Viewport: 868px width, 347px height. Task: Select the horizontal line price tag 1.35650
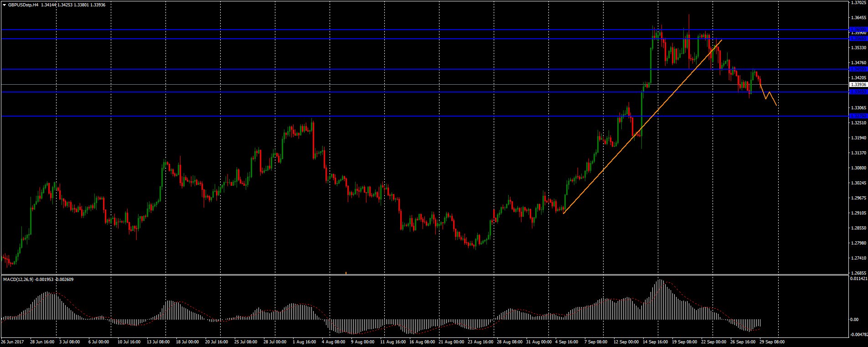(x=859, y=39)
